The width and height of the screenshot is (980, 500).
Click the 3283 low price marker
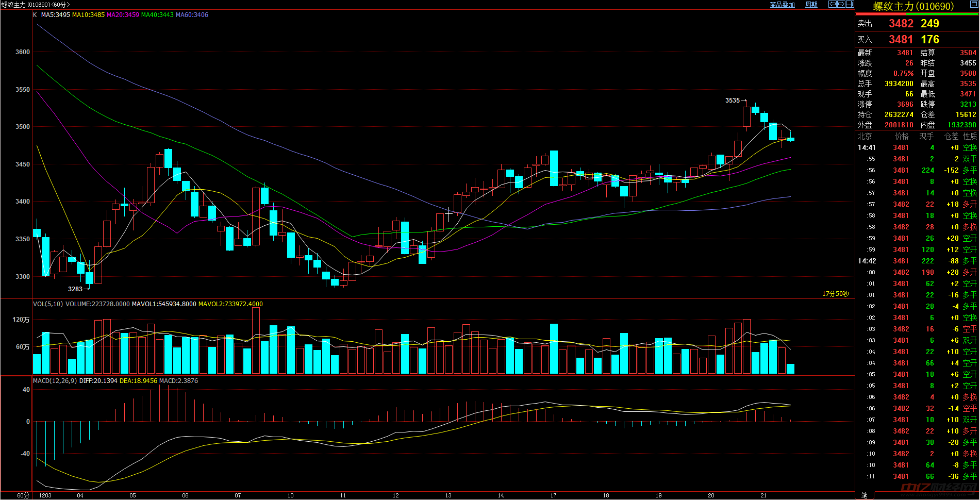point(75,289)
